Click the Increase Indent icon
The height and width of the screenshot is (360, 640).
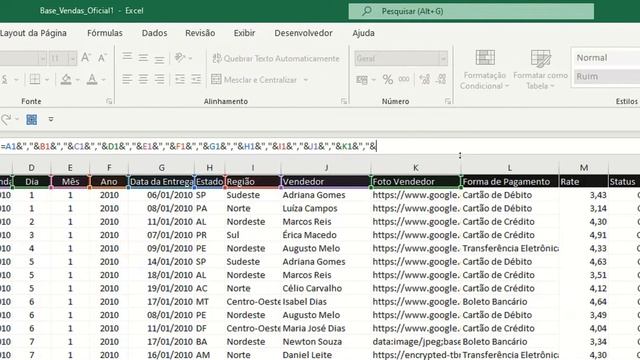tap(196, 79)
